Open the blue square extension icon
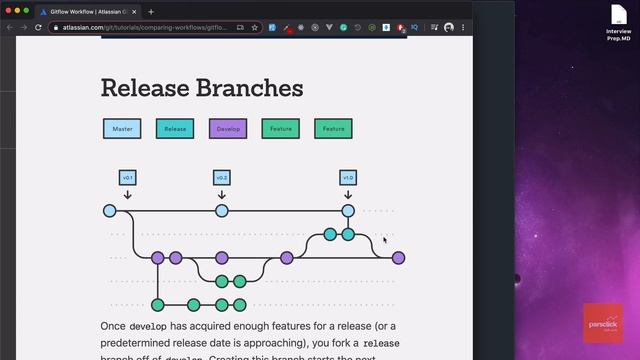Screen dimensions: 640x360 (272, 27)
